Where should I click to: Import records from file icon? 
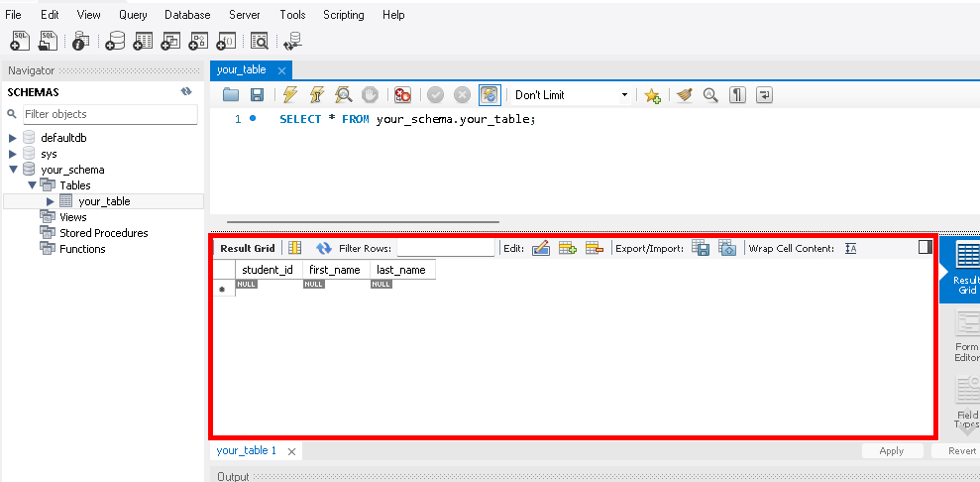coord(727,248)
